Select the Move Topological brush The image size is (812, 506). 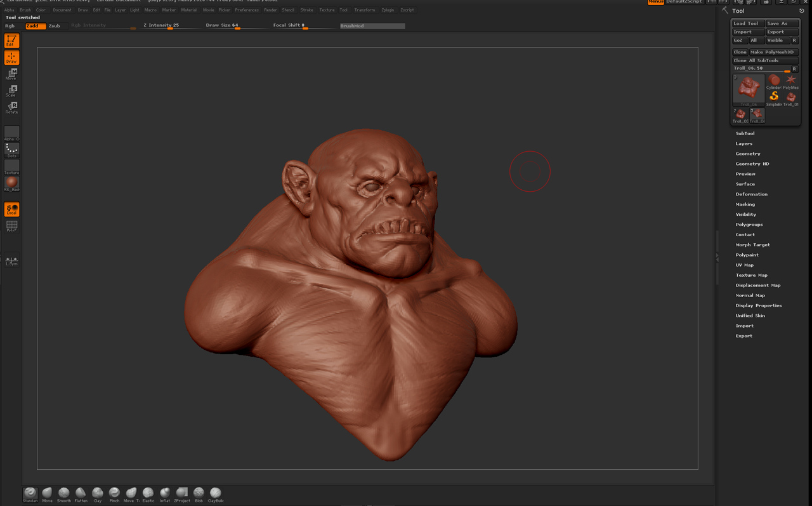131,494
